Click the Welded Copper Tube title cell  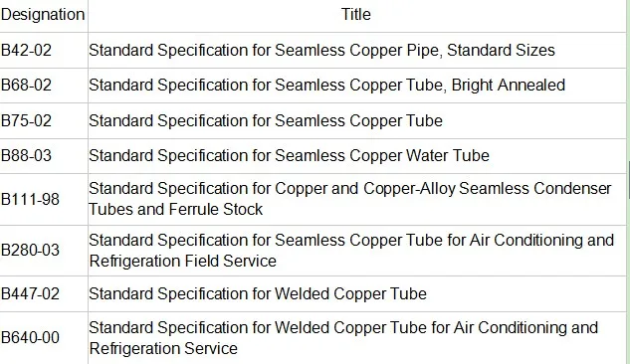(x=356, y=293)
